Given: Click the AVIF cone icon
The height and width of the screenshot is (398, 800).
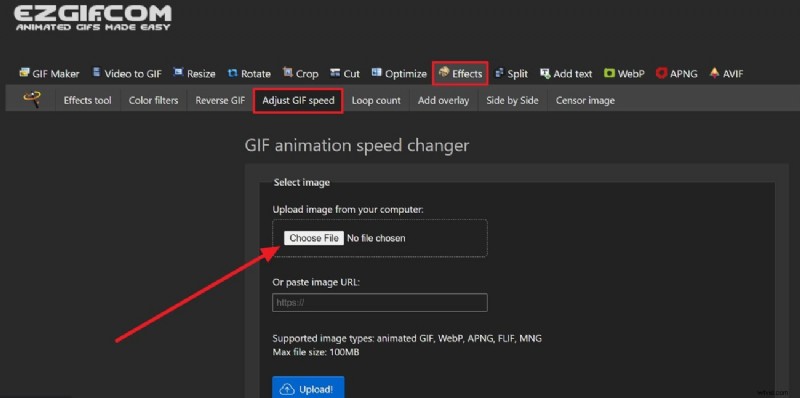Looking at the screenshot, I should pos(714,73).
